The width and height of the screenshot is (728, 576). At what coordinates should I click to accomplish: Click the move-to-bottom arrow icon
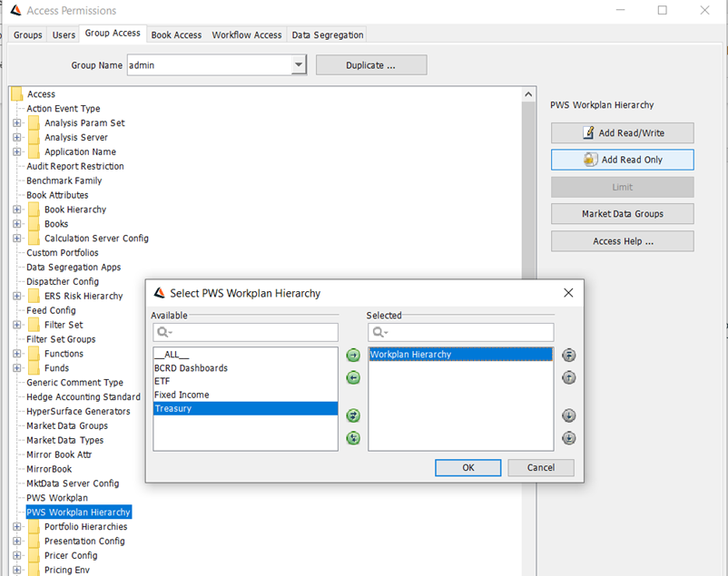pos(569,438)
